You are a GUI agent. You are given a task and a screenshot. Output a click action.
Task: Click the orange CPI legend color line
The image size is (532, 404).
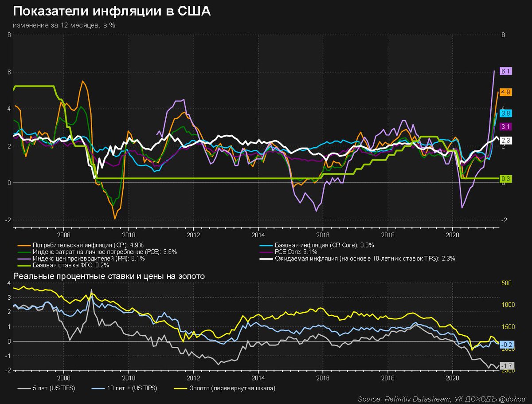24,245
